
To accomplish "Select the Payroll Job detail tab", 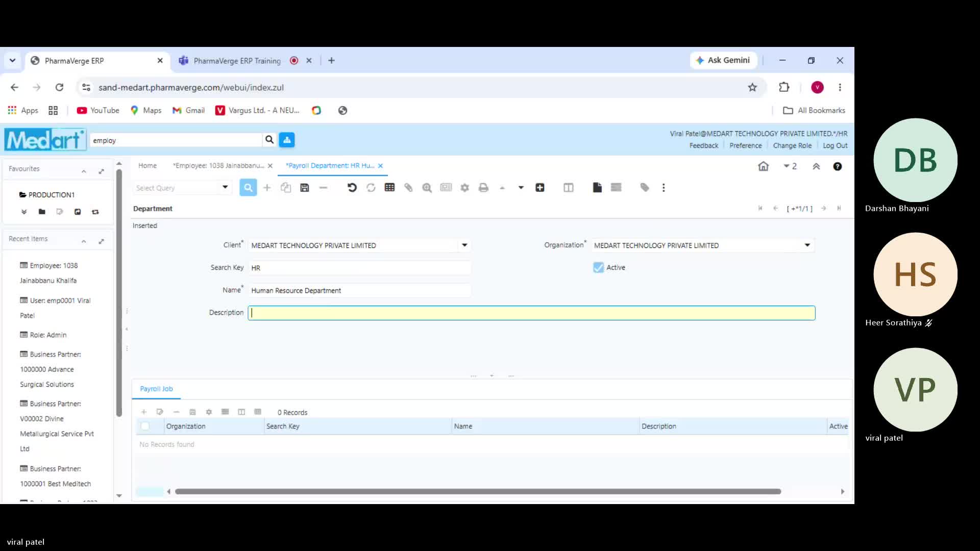I will (x=157, y=389).
